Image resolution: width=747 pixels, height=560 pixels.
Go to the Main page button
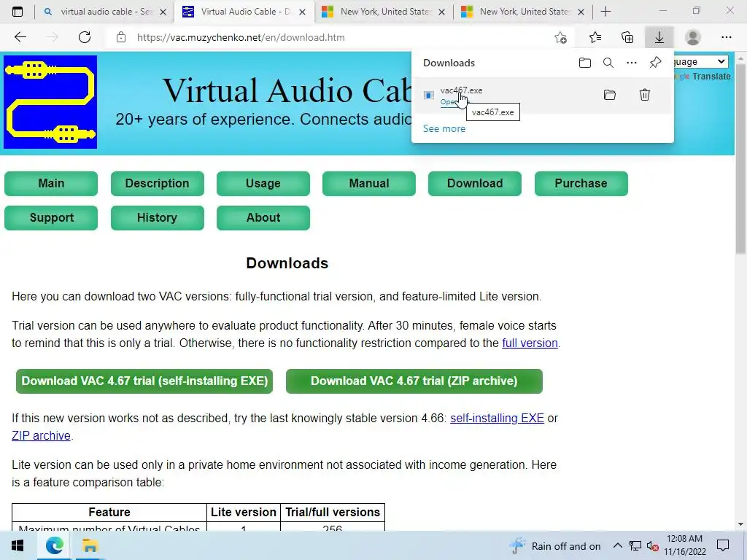click(51, 183)
